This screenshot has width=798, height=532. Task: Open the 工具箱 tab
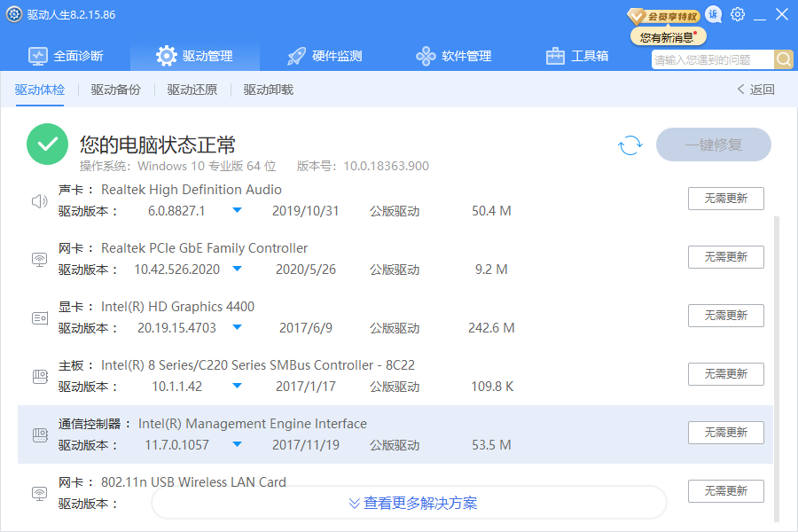pos(577,56)
